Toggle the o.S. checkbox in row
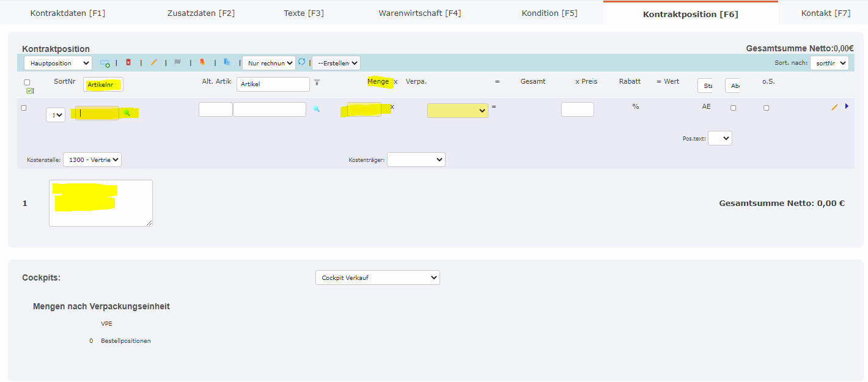 (x=767, y=108)
